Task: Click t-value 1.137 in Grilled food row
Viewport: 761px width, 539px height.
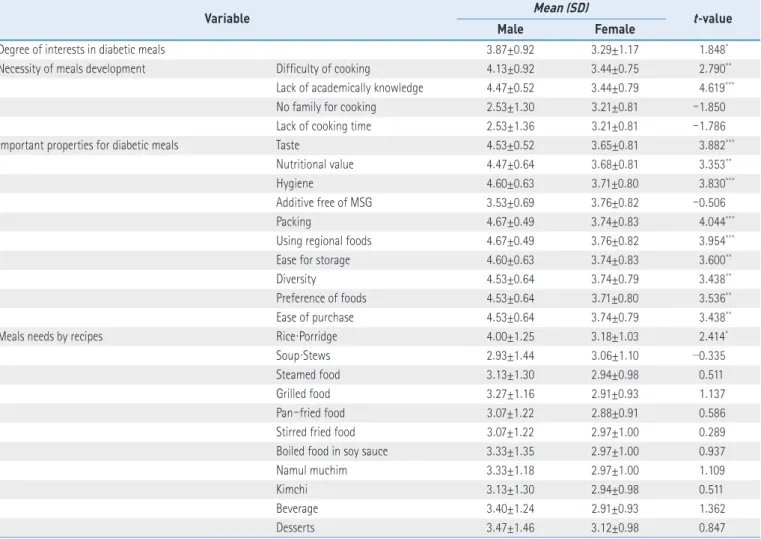Action: pos(712,393)
